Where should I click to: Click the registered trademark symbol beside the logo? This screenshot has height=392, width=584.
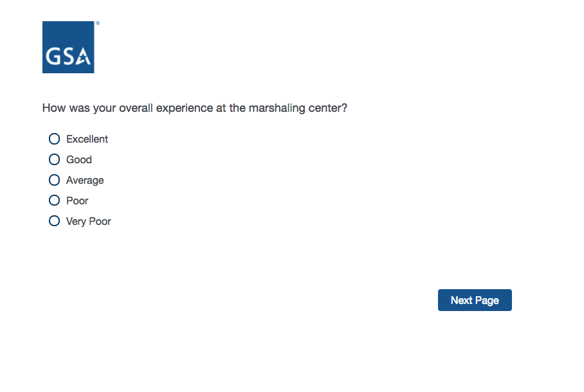[x=98, y=23]
